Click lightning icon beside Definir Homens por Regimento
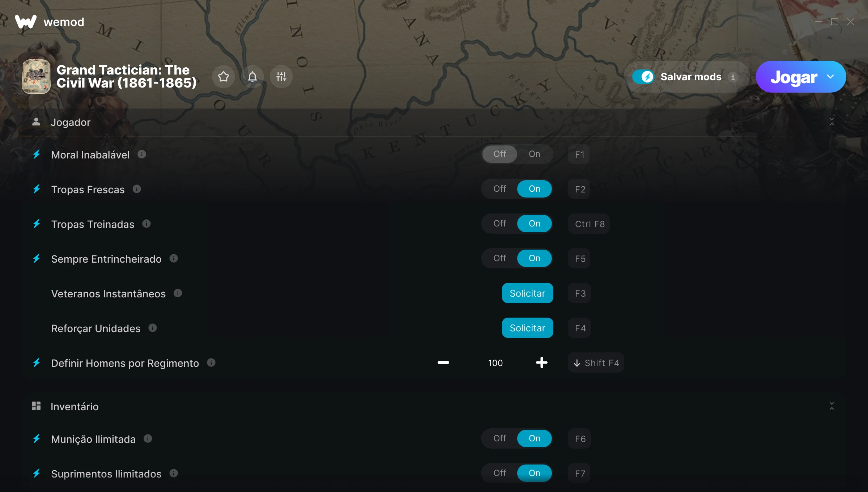This screenshot has width=868, height=492. click(x=37, y=363)
